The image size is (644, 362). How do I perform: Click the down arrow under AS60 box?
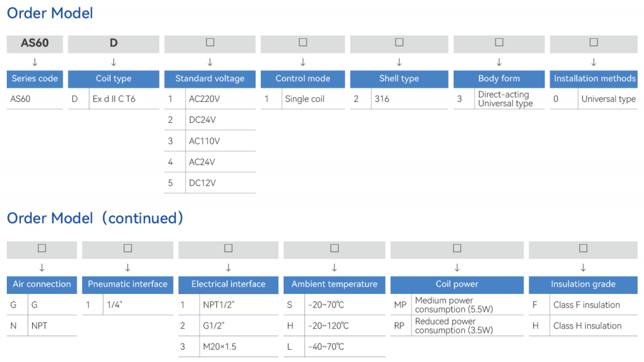(x=35, y=62)
